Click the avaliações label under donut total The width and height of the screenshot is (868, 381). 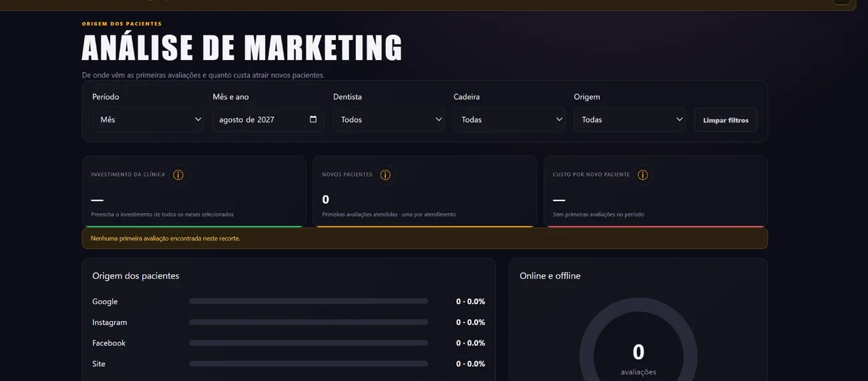click(x=638, y=372)
